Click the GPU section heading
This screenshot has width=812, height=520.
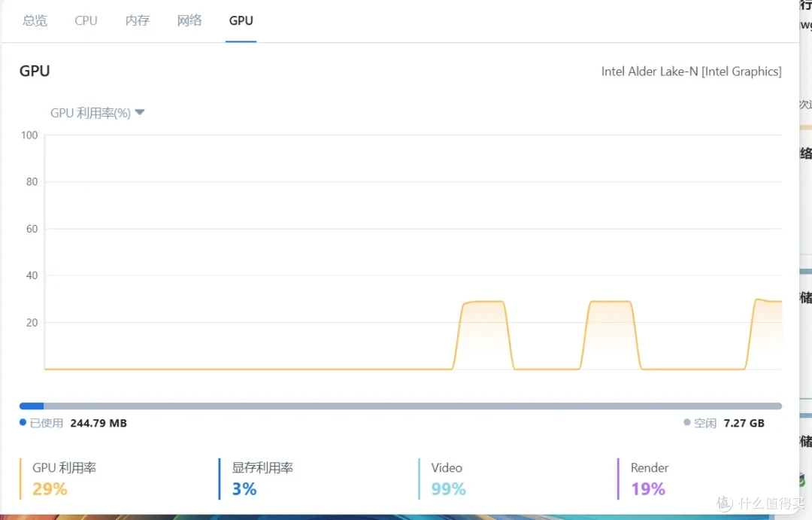[x=35, y=71]
